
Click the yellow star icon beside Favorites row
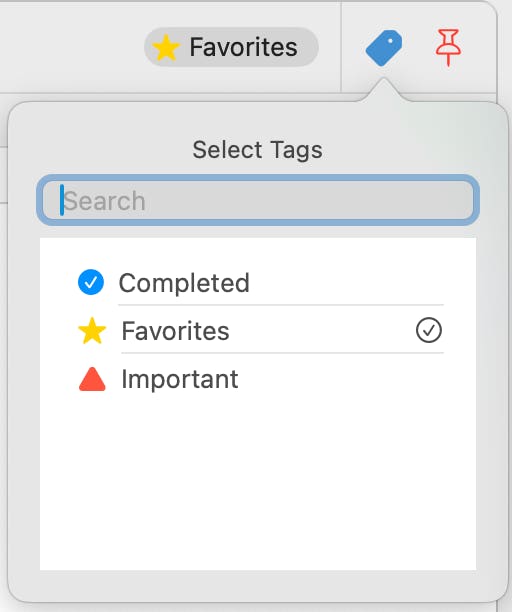tap(92, 331)
